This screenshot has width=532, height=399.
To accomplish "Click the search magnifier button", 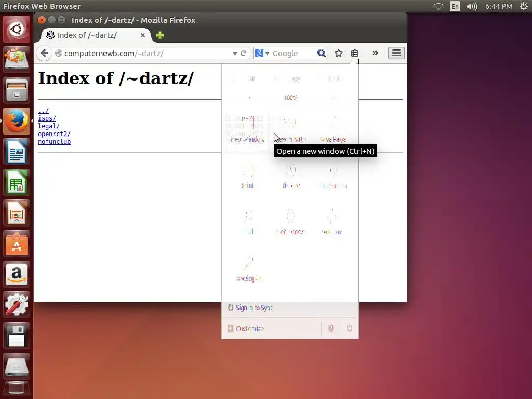I will [x=321, y=54].
